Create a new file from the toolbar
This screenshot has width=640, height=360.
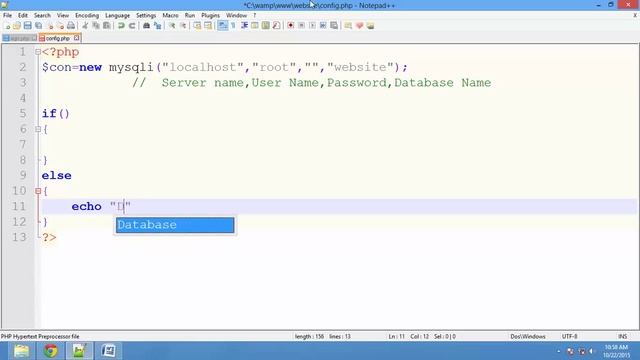pos(7,26)
